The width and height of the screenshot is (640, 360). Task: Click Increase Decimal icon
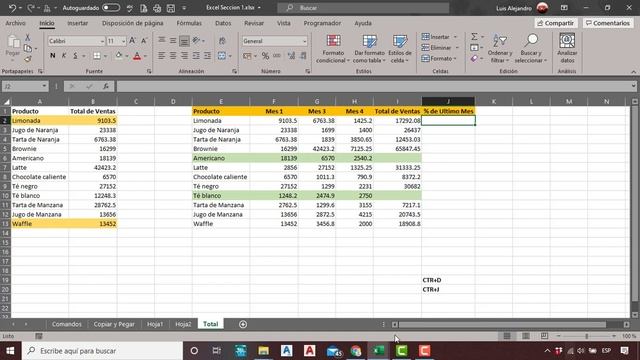(x=291, y=56)
